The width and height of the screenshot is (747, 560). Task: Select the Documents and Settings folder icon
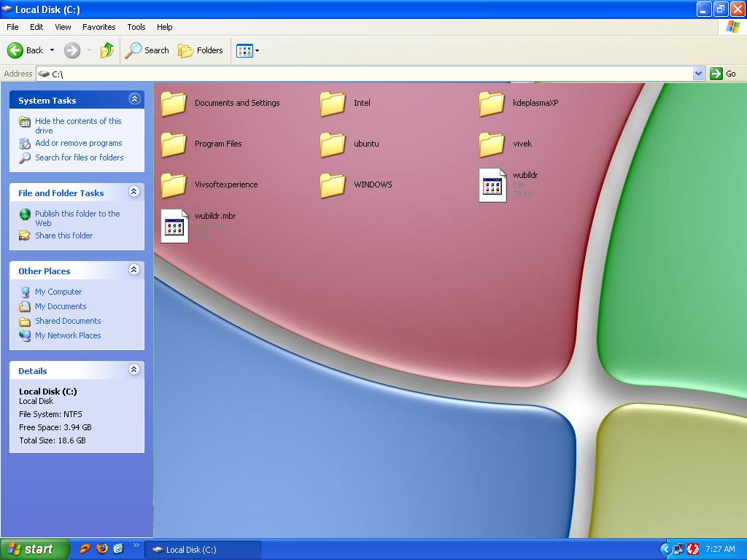[x=174, y=104]
